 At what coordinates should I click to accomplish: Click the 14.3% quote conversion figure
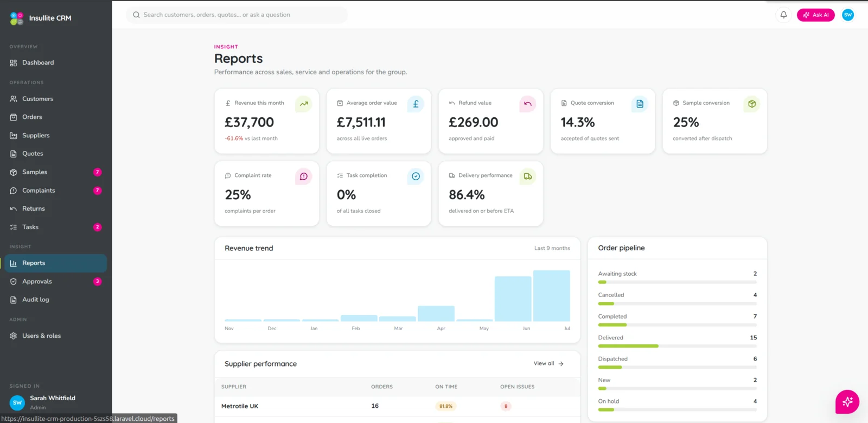pyautogui.click(x=578, y=123)
